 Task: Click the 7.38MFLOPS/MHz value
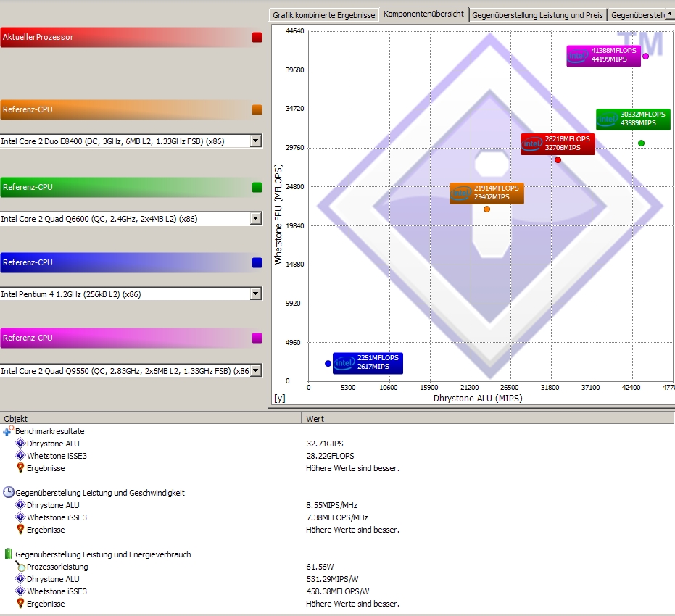(x=337, y=517)
